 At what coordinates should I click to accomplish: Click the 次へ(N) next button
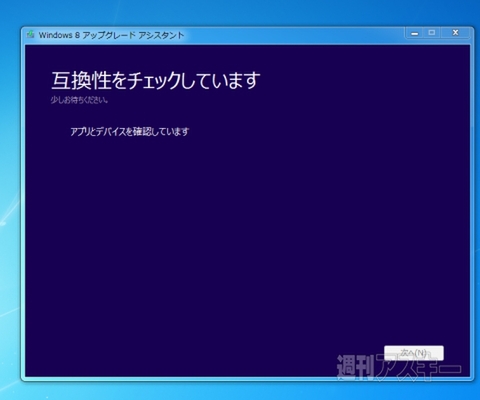[x=414, y=353]
